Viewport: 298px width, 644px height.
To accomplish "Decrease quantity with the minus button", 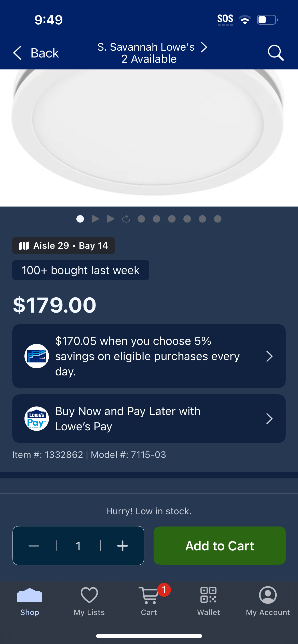I will tap(34, 546).
